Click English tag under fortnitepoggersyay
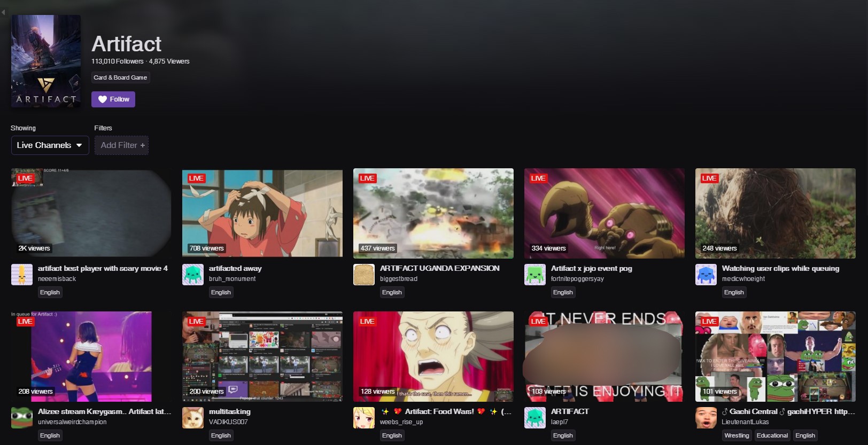868x445 pixels. [x=563, y=292]
